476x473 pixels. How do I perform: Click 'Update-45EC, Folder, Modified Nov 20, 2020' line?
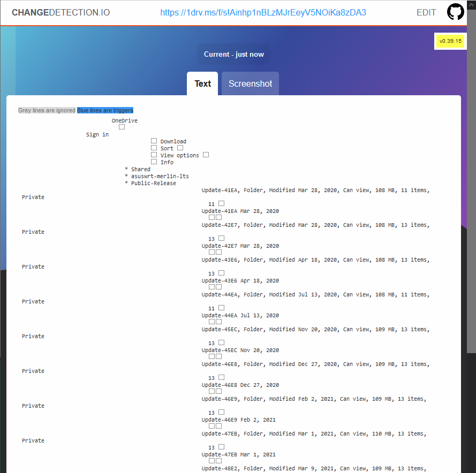click(x=315, y=330)
